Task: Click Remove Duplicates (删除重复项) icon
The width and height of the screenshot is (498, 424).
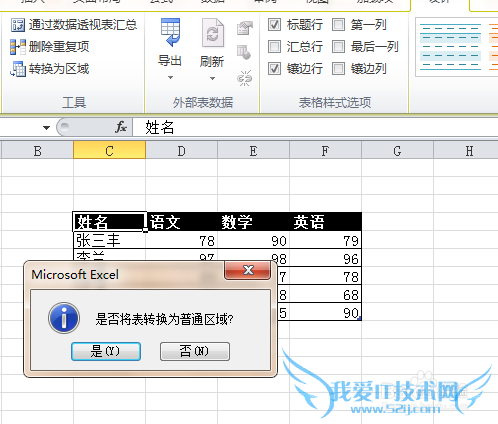Action: click(18, 47)
